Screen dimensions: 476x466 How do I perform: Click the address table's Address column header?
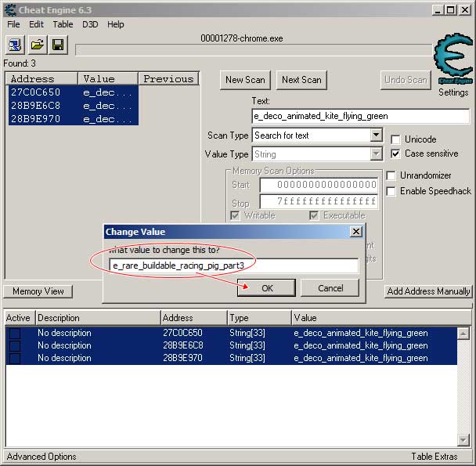pyautogui.click(x=193, y=318)
